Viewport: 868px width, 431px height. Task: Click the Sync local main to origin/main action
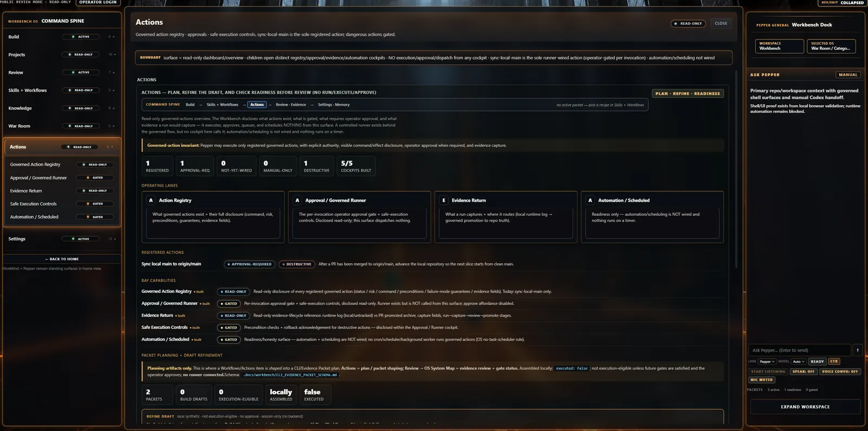[x=171, y=265]
